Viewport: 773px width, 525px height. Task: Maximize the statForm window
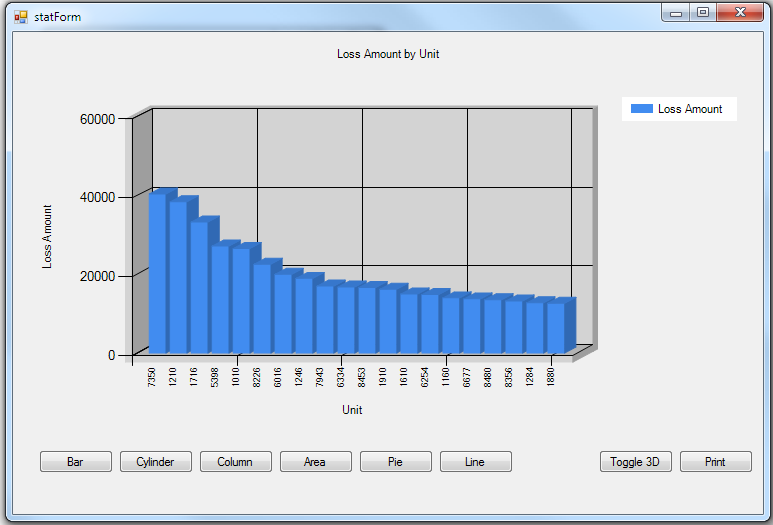point(703,12)
